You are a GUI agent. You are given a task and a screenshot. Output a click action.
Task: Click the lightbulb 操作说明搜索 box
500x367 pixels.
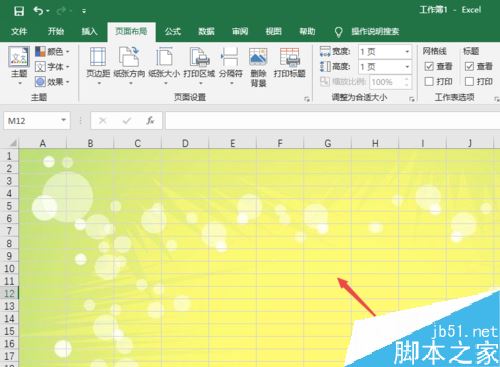367,32
